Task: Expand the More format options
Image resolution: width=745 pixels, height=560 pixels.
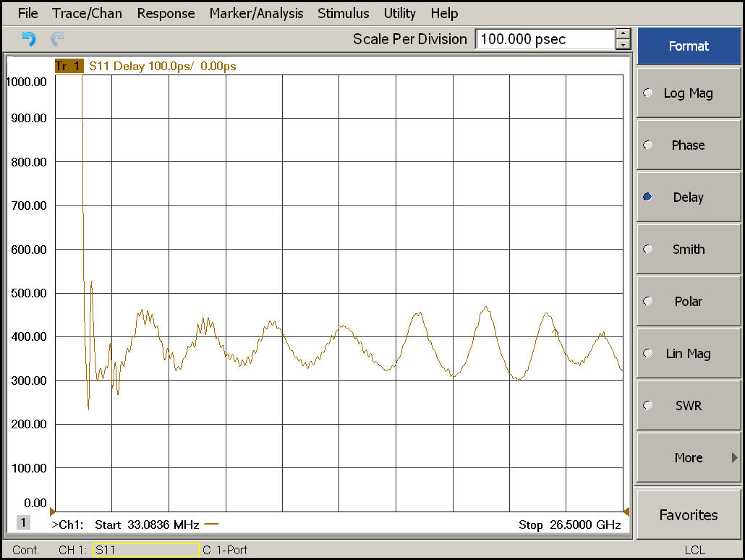Action: [689, 457]
